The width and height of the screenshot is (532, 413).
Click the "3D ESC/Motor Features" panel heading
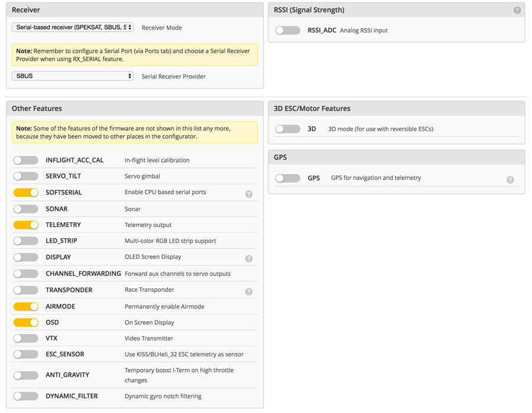312,109
